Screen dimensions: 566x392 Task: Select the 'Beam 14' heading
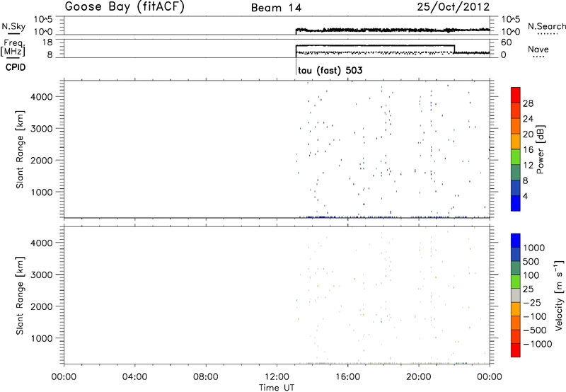[276, 8]
